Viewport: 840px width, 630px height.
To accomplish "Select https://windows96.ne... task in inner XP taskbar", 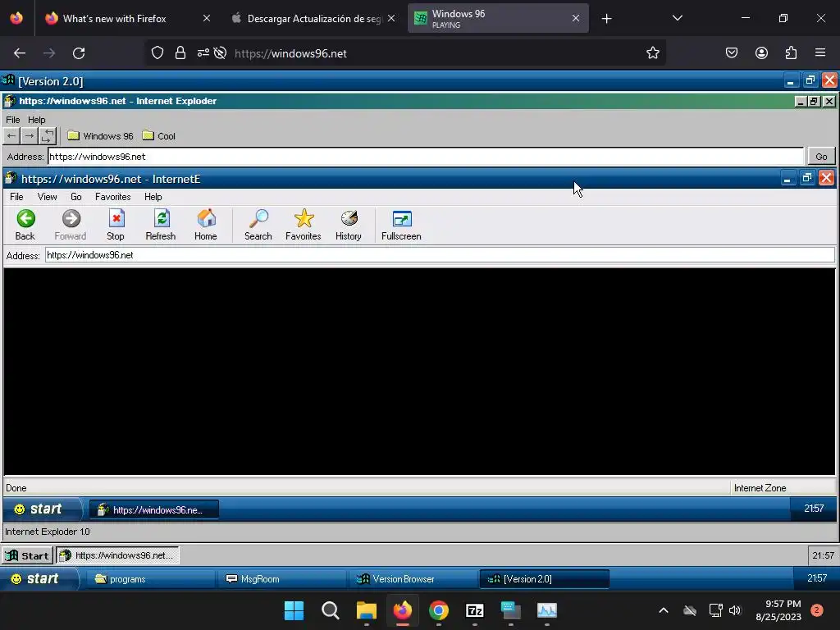I will 153,509.
